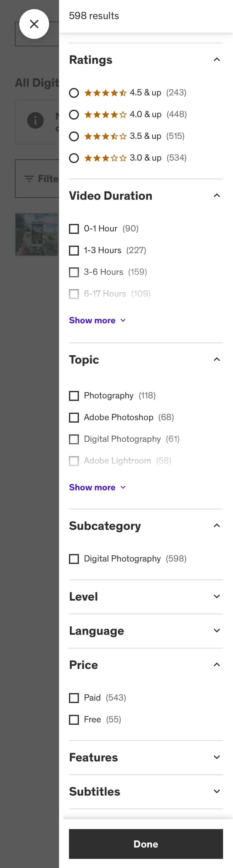
Task: Collapse the Topic section chevron
Action: (x=217, y=359)
